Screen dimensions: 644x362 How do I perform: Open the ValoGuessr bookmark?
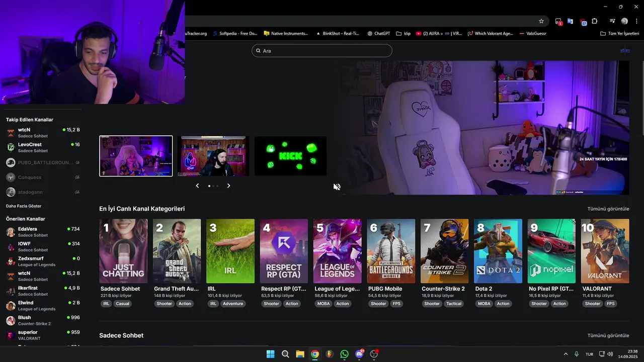(x=533, y=34)
